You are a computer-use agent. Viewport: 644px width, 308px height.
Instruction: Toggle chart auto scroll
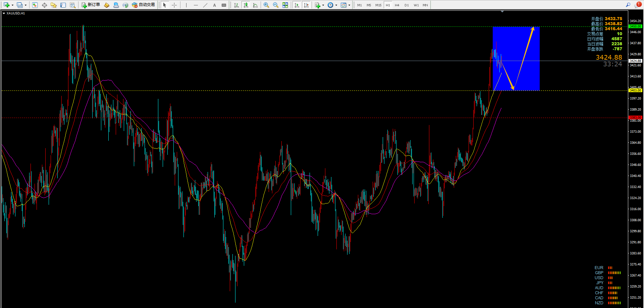click(x=297, y=5)
